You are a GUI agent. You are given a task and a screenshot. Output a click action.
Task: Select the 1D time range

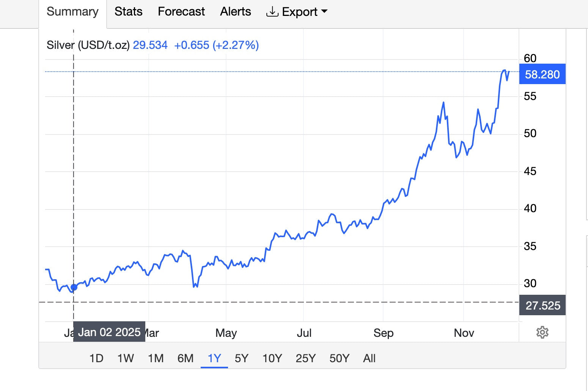click(96, 358)
